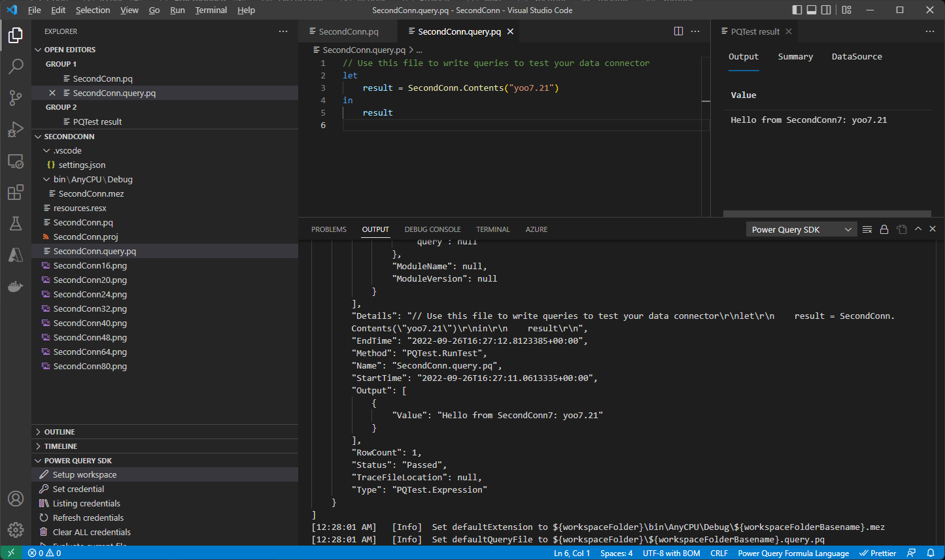Open the Manage gear icon
The width and height of the screenshot is (945, 560).
coord(16,529)
